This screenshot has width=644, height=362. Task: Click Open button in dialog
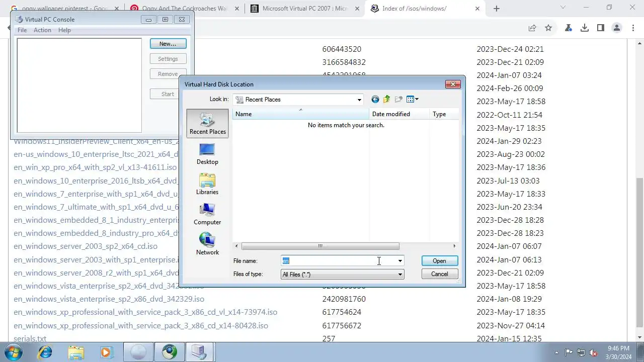tap(439, 261)
